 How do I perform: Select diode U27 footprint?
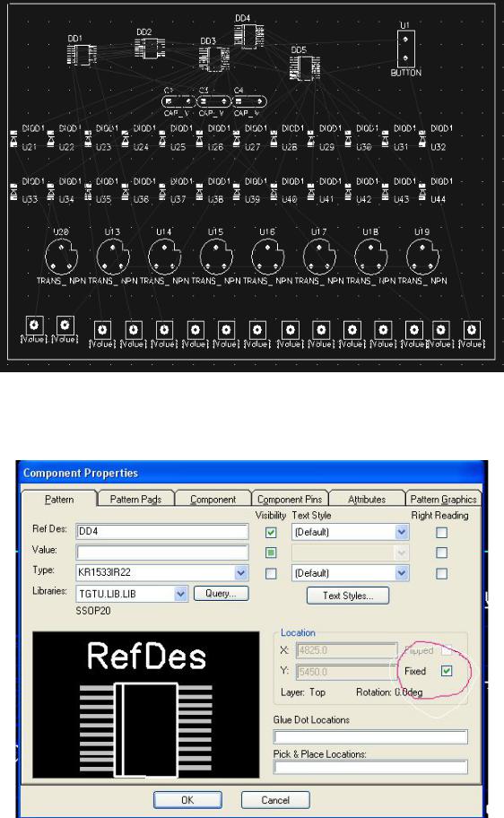click(x=237, y=139)
